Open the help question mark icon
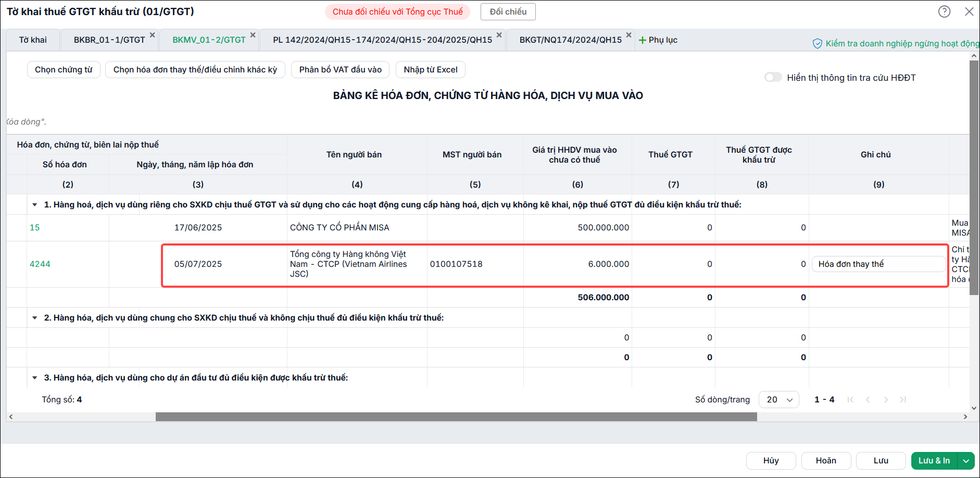Image resolution: width=980 pixels, height=478 pixels. (945, 11)
